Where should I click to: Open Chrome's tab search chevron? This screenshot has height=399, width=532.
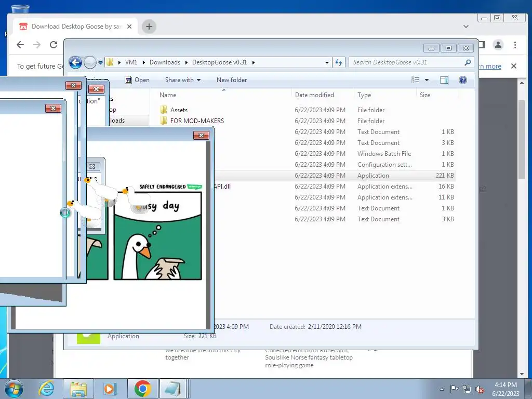pyautogui.click(x=466, y=26)
